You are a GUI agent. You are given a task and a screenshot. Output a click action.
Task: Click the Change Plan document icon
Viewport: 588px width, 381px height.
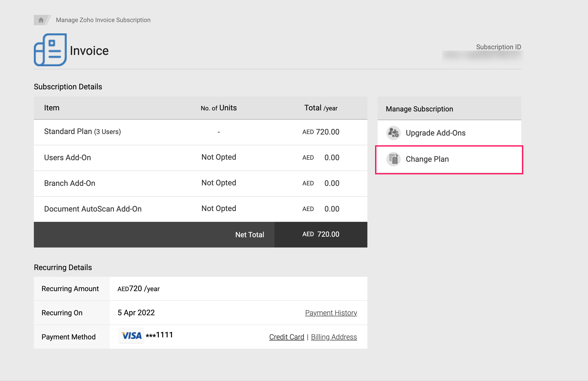393,159
